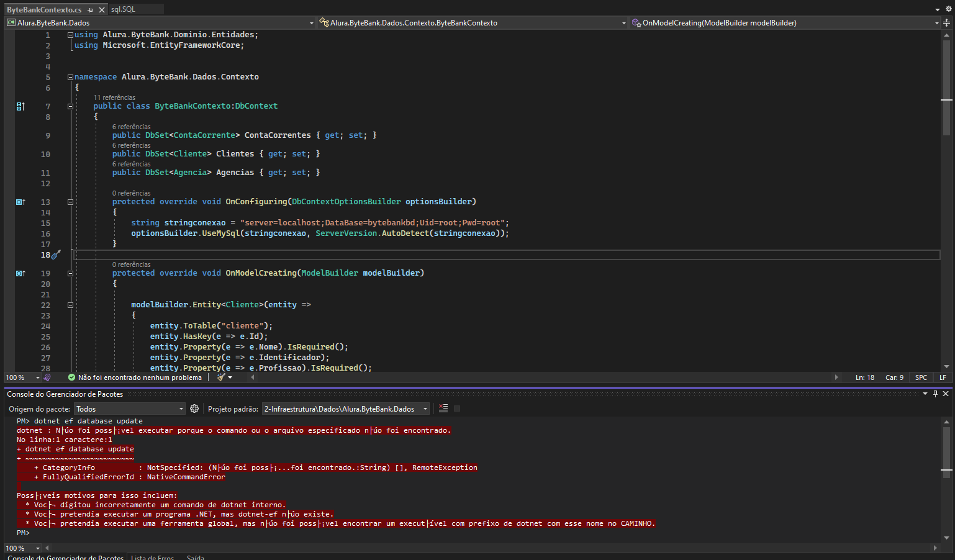Viewport: 955px width, 560px height.
Task: Click the console scroll down arrow
Action: (x=946, y=538)
